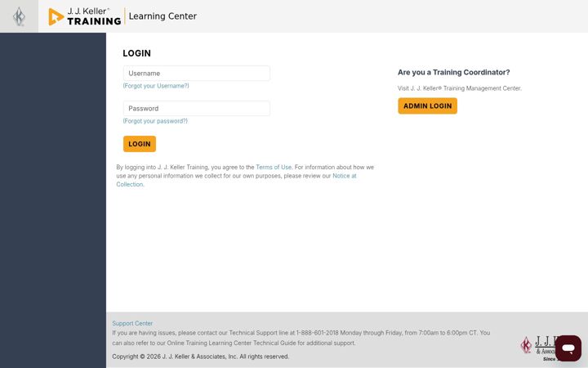The width and height of the screenshot is (588, 368).
Task: Open the Terms of Use link
Action: click(274, 167)
